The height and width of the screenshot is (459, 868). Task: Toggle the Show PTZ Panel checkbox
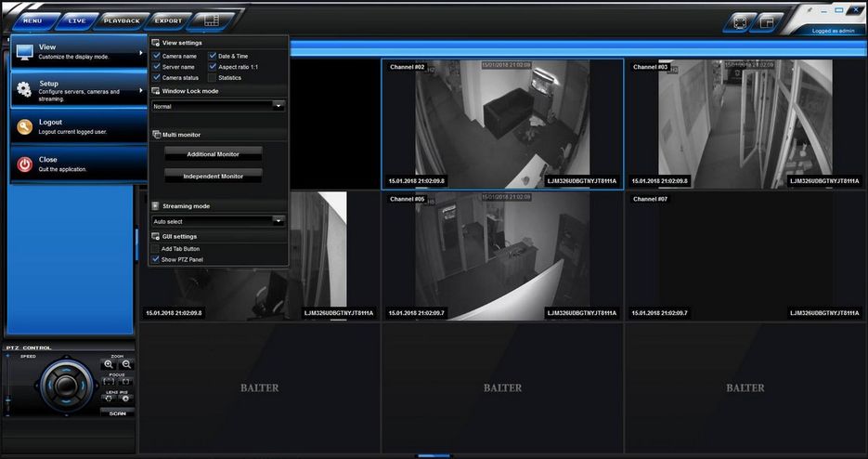156,259
